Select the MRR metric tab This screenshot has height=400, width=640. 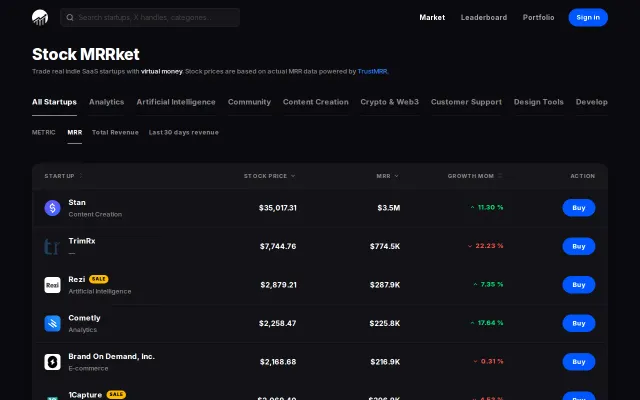pyautogui.click(x=75, y=133)
